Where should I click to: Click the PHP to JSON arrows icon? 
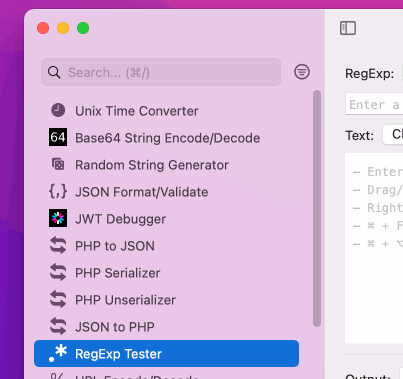[58, 245]
